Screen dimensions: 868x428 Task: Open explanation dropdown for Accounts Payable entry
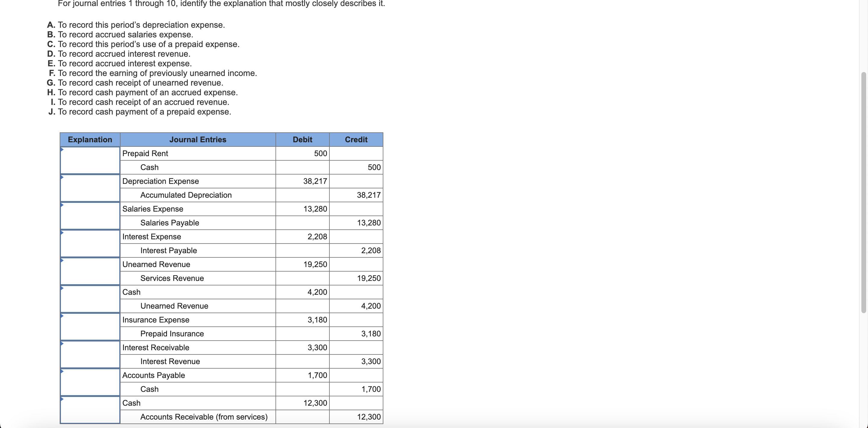90,382
